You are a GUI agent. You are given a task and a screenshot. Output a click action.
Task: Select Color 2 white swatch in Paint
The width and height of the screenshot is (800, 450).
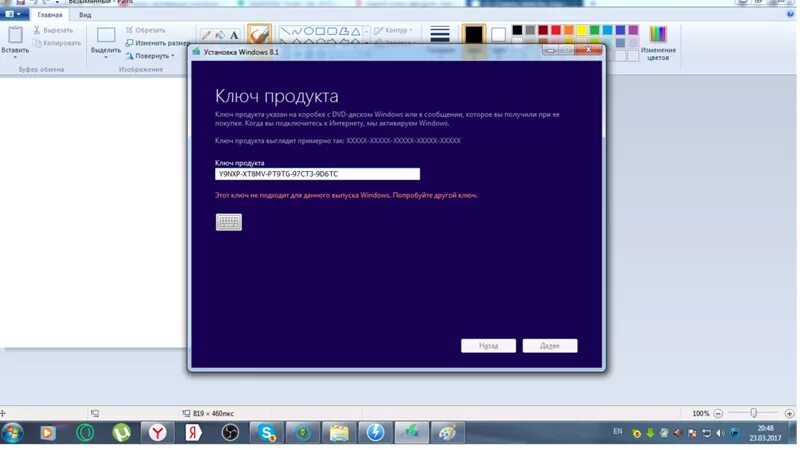(498, 35)
